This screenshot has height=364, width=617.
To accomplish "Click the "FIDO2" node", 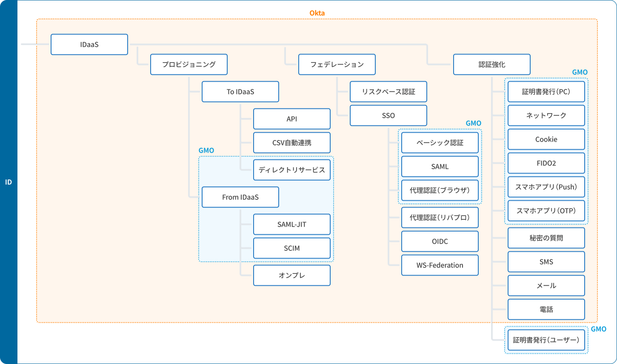I will pyautogui.click(x=546, y=163).
